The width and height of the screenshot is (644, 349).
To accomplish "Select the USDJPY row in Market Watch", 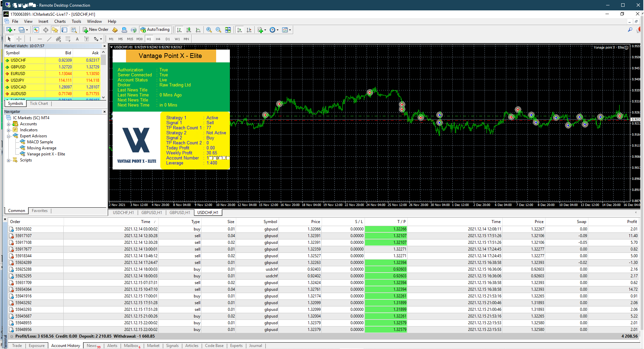I will 52,80.
